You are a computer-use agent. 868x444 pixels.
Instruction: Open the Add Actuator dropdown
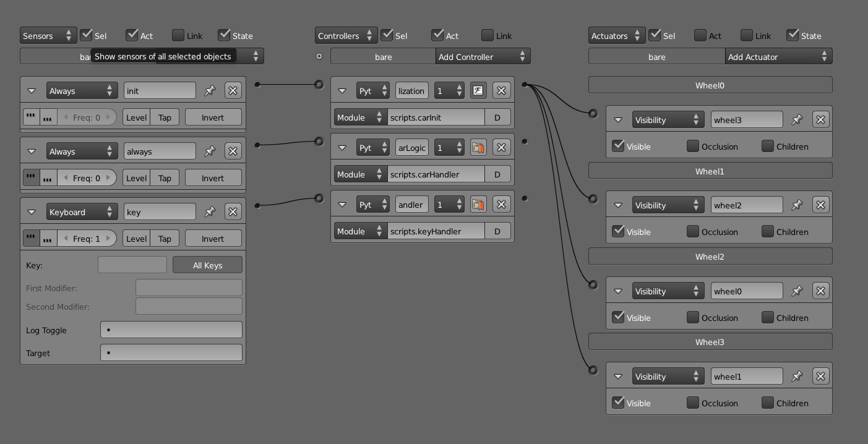[778, 56]
